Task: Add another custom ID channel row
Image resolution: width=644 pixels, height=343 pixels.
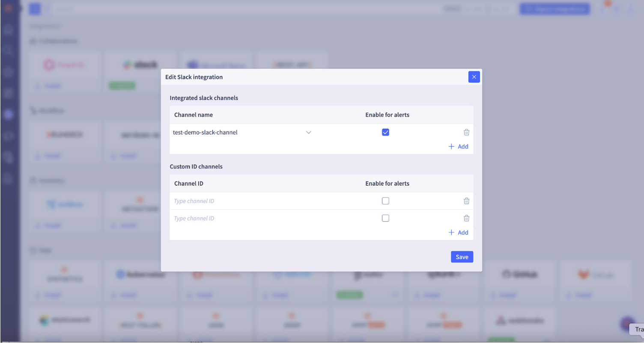Action: 458,232
